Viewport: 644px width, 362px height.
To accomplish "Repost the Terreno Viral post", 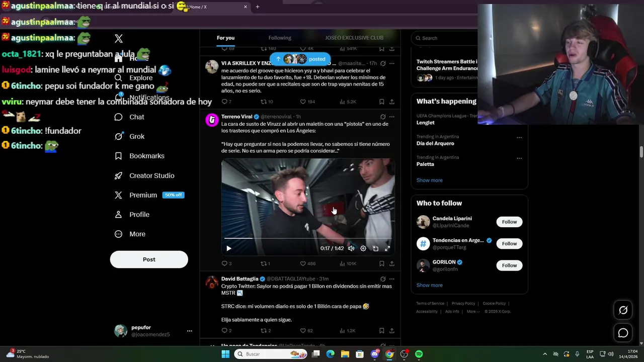I will click(265, 263).
